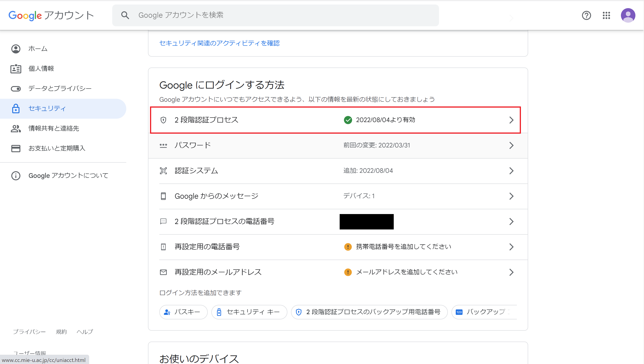Image resolution: width=644 pixels, height=364 pixels.
Task: Add a セキュリティ キー login method
Action: (x=249, y=312)
